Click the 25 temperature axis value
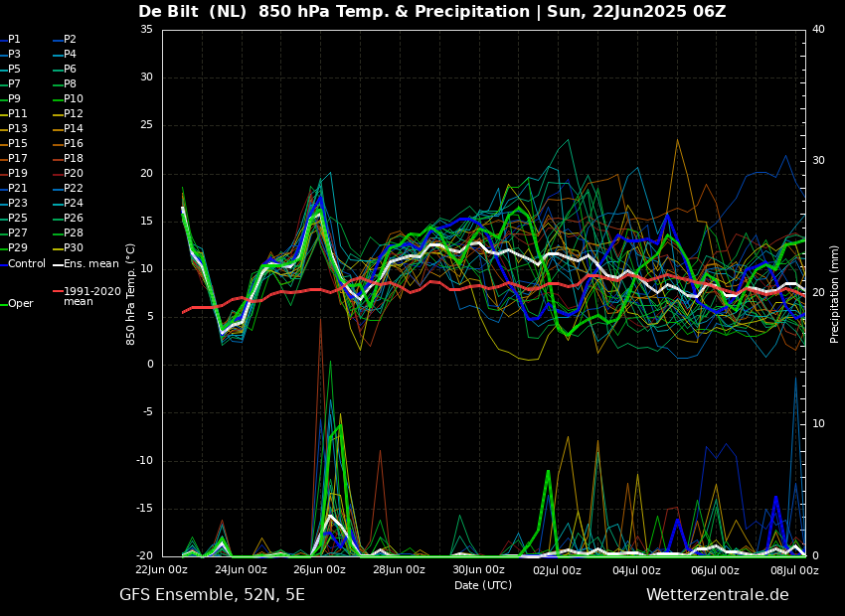Screen dimensions: 845x616 coord(146,125)
